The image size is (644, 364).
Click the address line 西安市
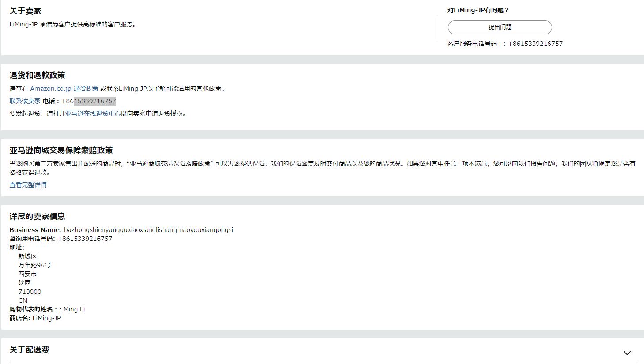click(x=27, y=274)
